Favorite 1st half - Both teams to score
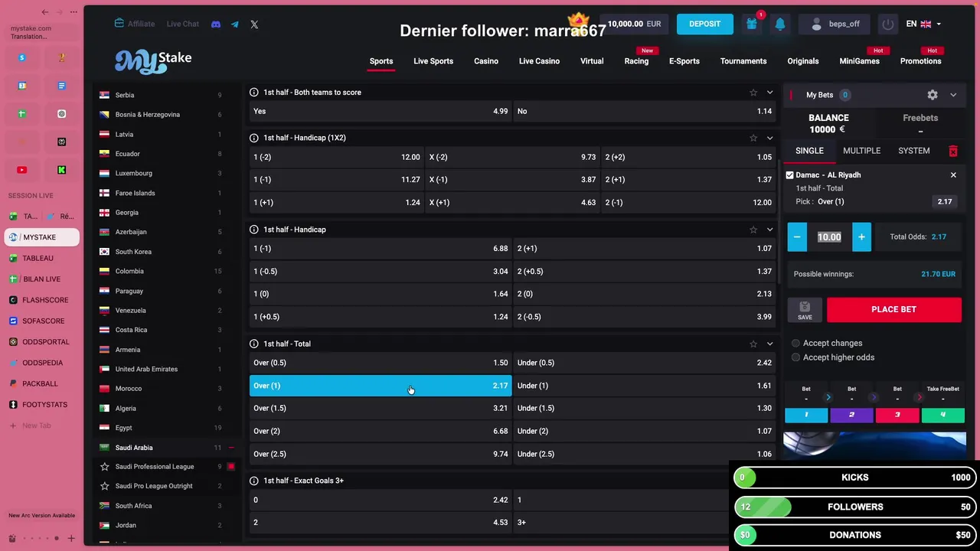 753,92
